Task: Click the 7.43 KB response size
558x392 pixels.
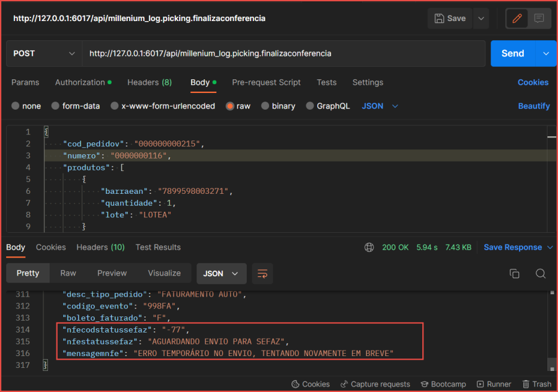Action: [458, 247]
